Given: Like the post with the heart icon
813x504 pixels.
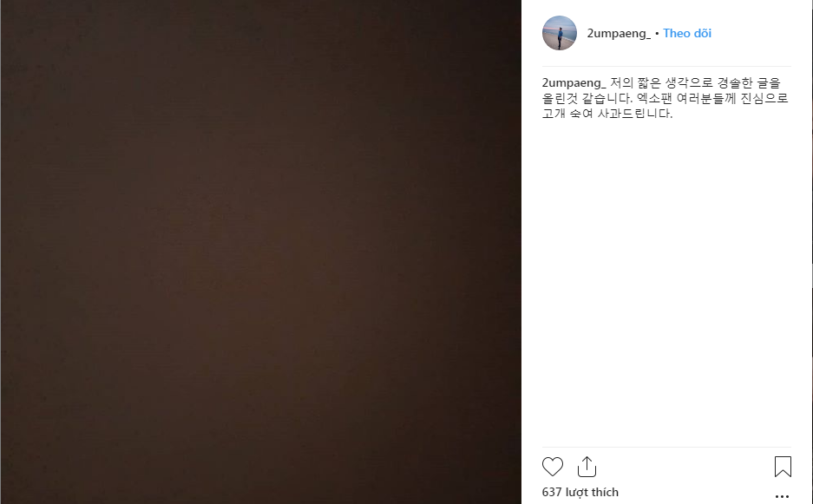Looking at the screenshot, I should (x=552, y=467).
